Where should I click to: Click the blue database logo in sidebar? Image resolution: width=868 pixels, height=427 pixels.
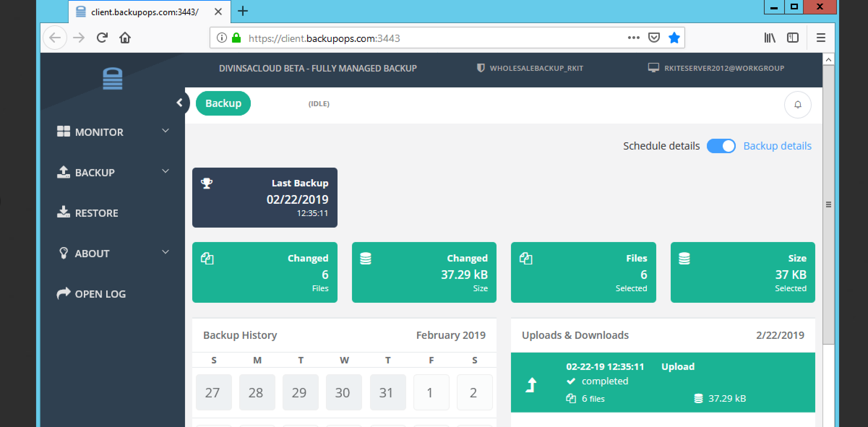[x=112, y=78]
